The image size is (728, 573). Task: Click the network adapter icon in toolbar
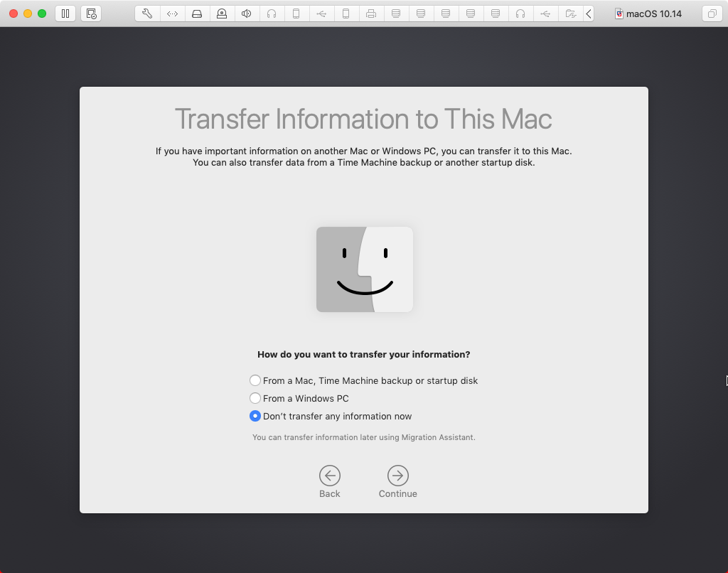tap(172, 14)
